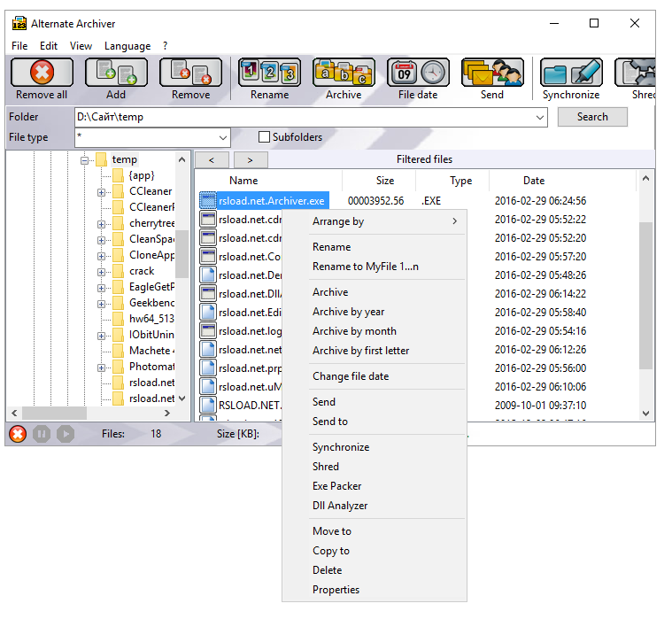The height and width of the screenshot is (619, 672).
Task: Expand the CCleaner folder node
Action: click(x=101, y=192)
